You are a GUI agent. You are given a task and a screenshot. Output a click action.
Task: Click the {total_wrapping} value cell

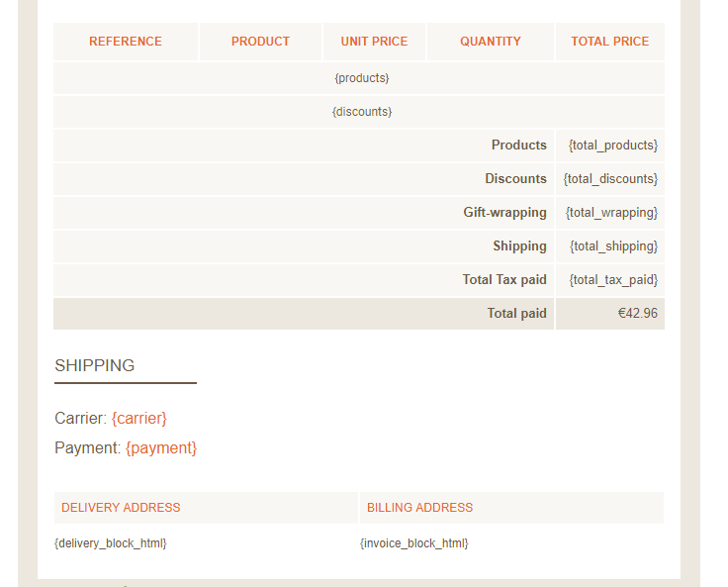(x=610, y=213)
